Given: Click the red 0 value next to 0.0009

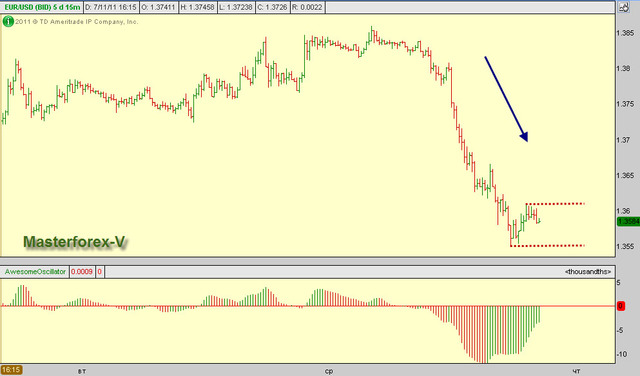Looking at the screenshot, I should click(100, 271).
